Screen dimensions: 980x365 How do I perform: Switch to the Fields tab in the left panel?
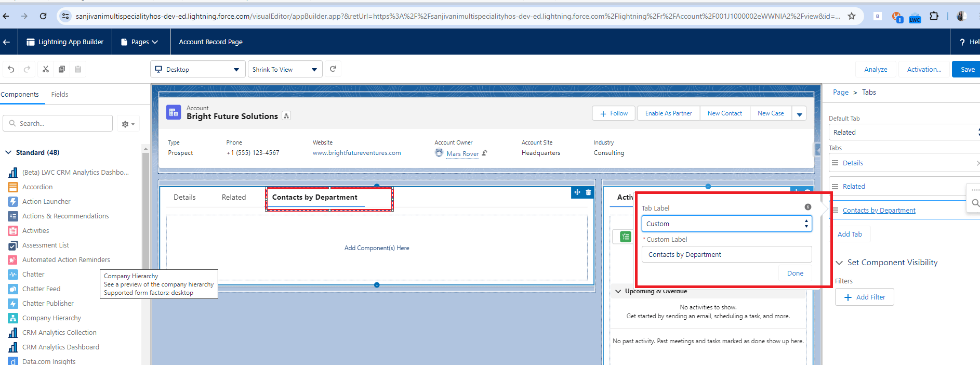(60, 94)
